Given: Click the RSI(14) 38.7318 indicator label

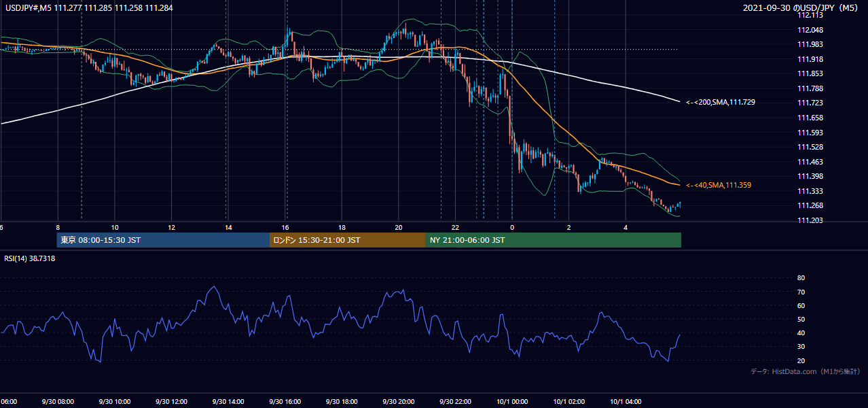Looking at the screenshot, I should [x=29, y=258].
